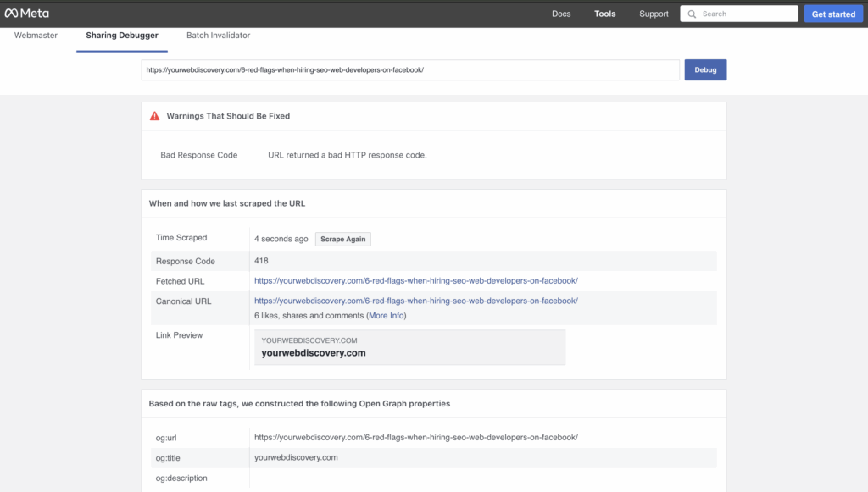Viewport: 868px width, 492px height.
Task: Focus the URL input field
Action: point(410,70)
